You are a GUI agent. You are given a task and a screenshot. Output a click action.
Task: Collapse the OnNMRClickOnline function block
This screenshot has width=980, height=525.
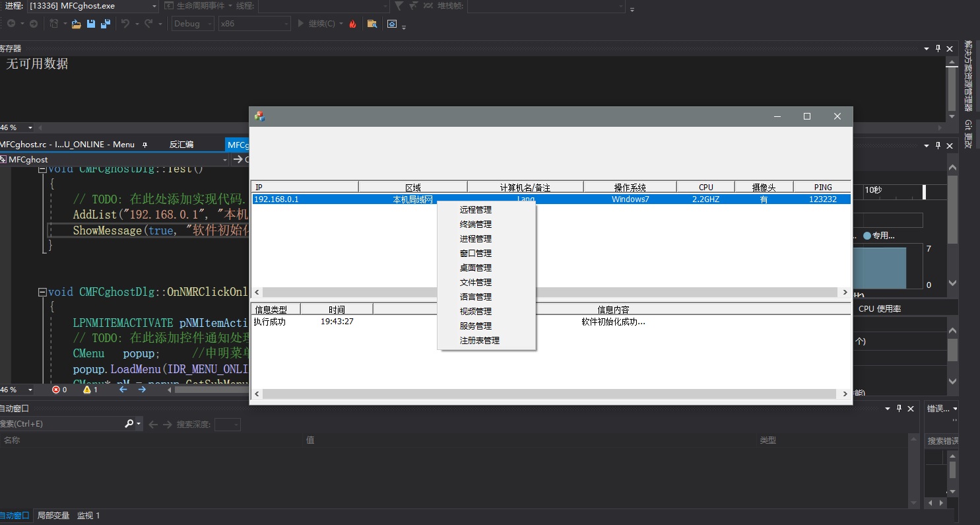point(43,292)
